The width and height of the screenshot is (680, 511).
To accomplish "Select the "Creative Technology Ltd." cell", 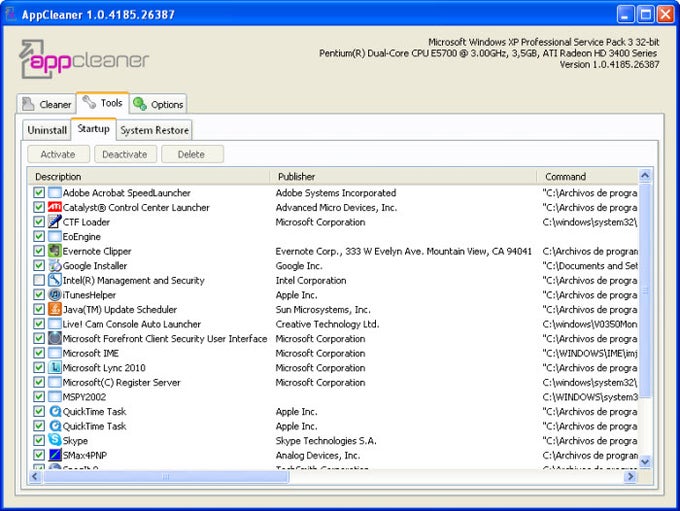I will 327,324.
